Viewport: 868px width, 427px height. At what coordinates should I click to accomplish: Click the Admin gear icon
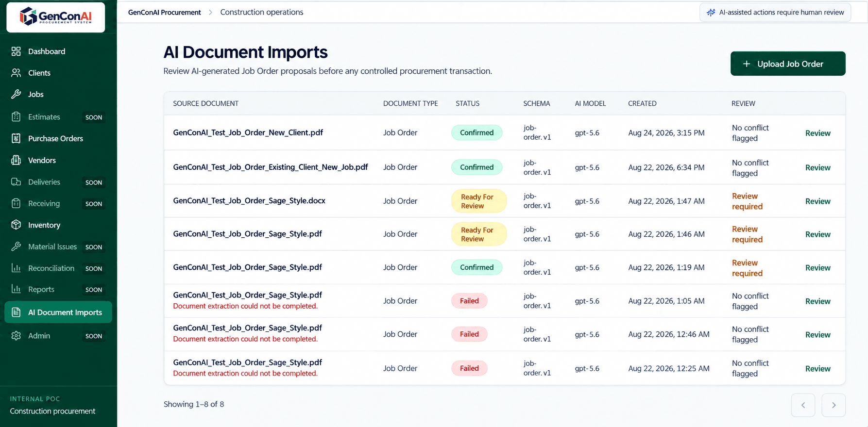coord(16,336)
